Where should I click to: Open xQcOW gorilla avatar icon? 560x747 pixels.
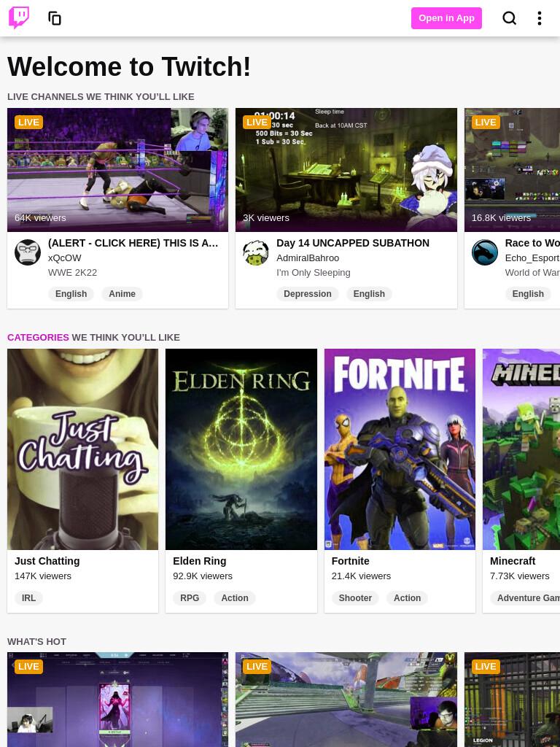pos(28,252)
